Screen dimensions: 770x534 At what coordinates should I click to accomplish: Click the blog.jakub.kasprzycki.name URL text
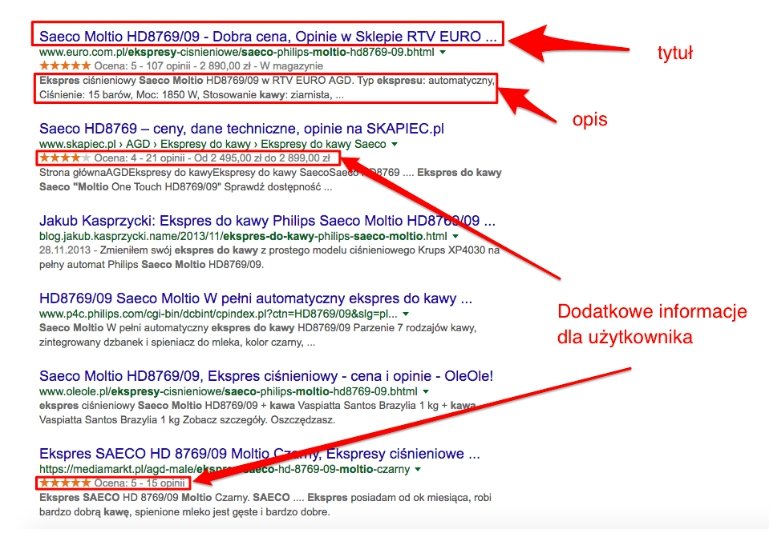coord(243,236)
